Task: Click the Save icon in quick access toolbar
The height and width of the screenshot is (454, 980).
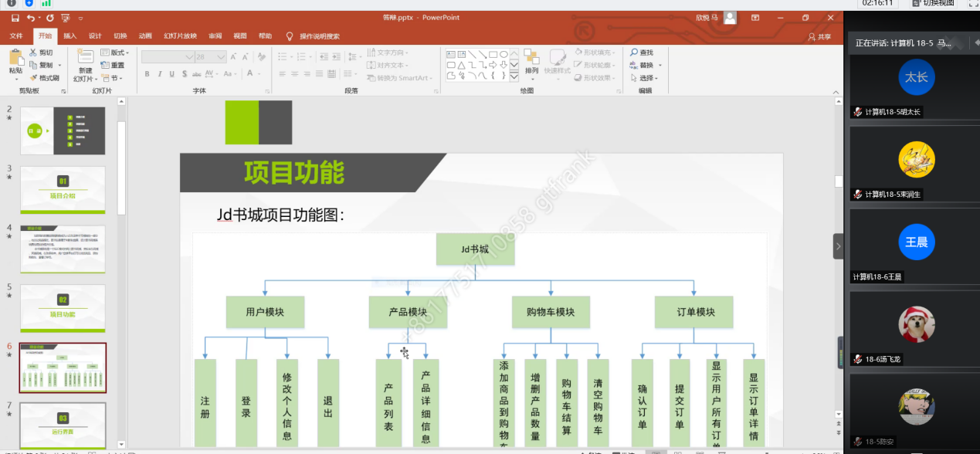Action: coord(15,18)
